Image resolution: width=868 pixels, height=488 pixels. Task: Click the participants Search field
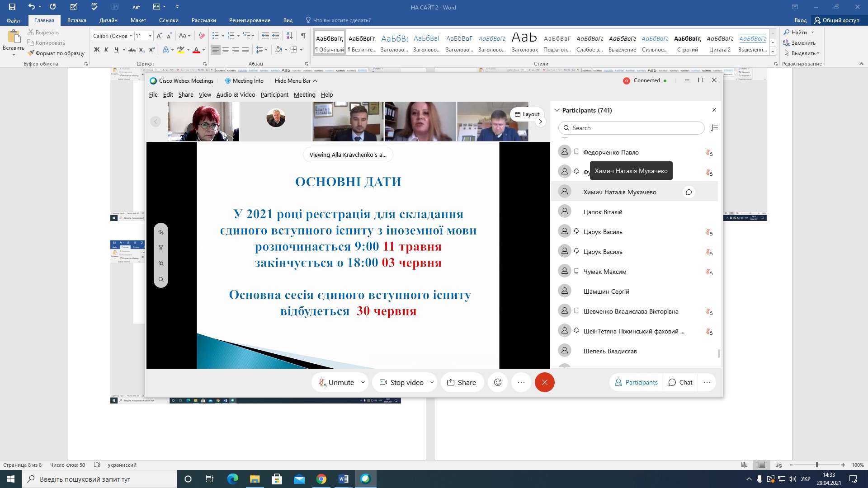(x=631, y=128)
